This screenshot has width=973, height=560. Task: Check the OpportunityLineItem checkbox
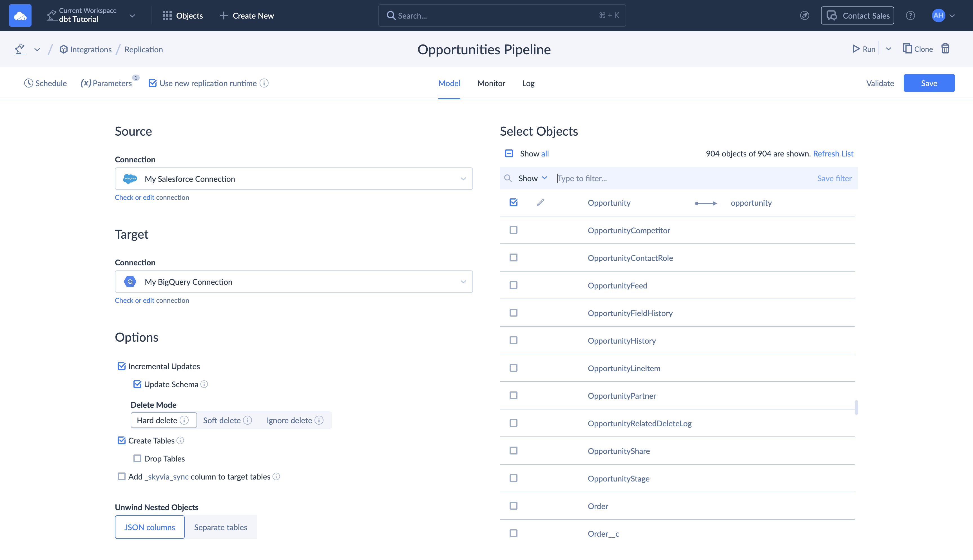point(514,368)
